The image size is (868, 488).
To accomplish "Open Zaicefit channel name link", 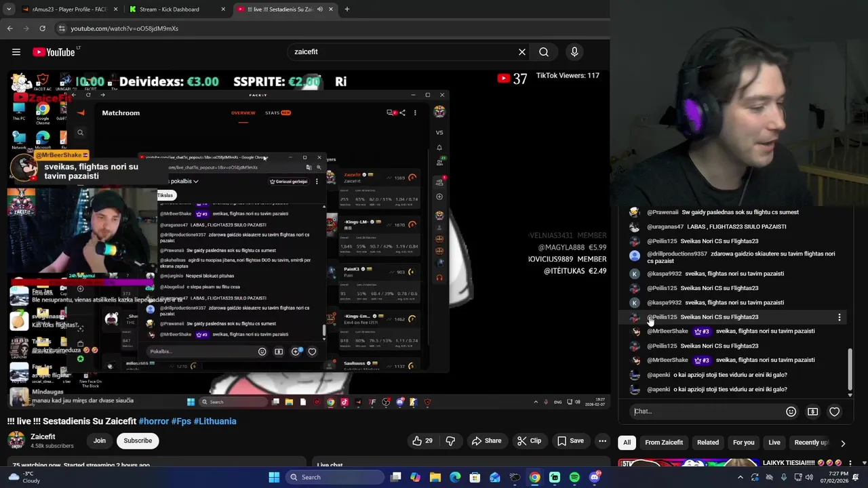I will tap(43, 436).
